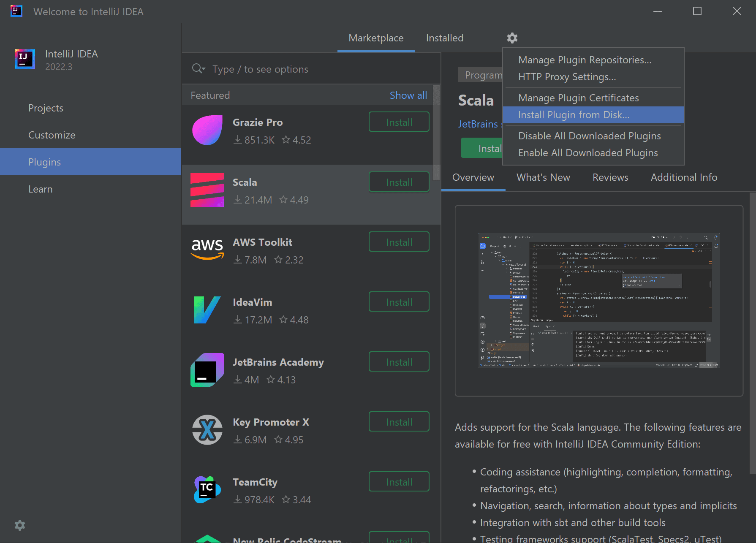Open HTTP Proxy Settings

click(567, 77)
